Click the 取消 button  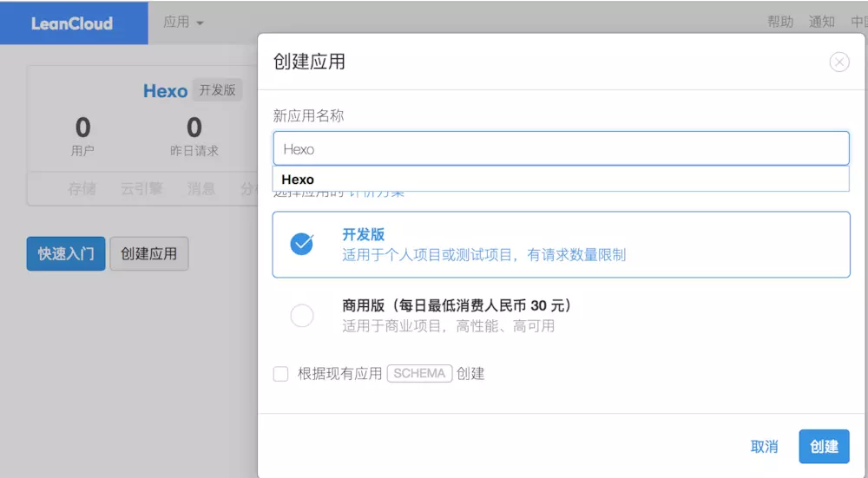pyautogui.click(x=764, y=447)
